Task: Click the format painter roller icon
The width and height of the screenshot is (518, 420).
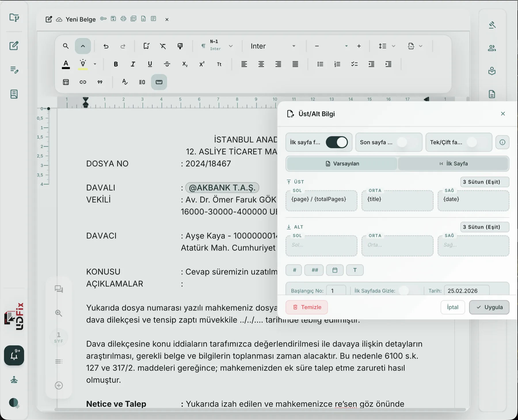Action: (x=180, y=46)
